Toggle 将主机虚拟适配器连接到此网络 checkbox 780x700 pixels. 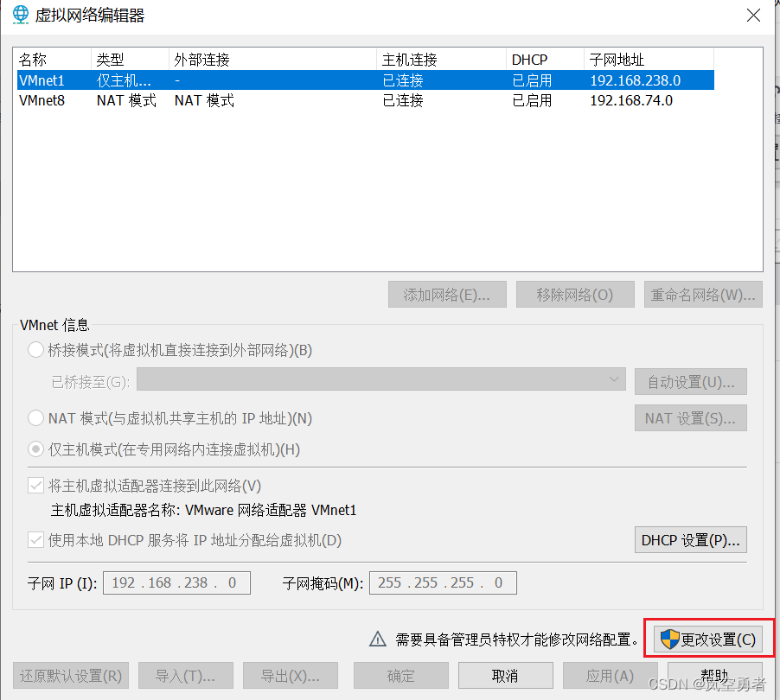coord(35,485)
